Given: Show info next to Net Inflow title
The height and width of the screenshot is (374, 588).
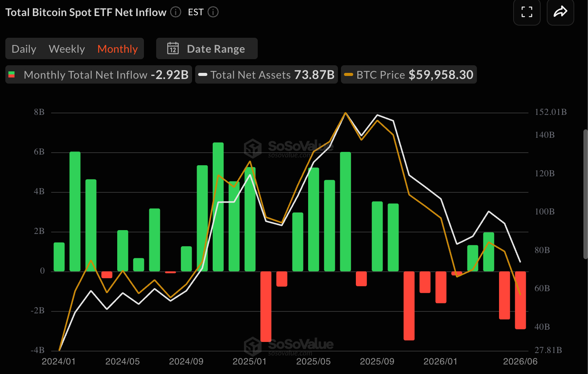Looking at the screenshot, I should [176, 12].
